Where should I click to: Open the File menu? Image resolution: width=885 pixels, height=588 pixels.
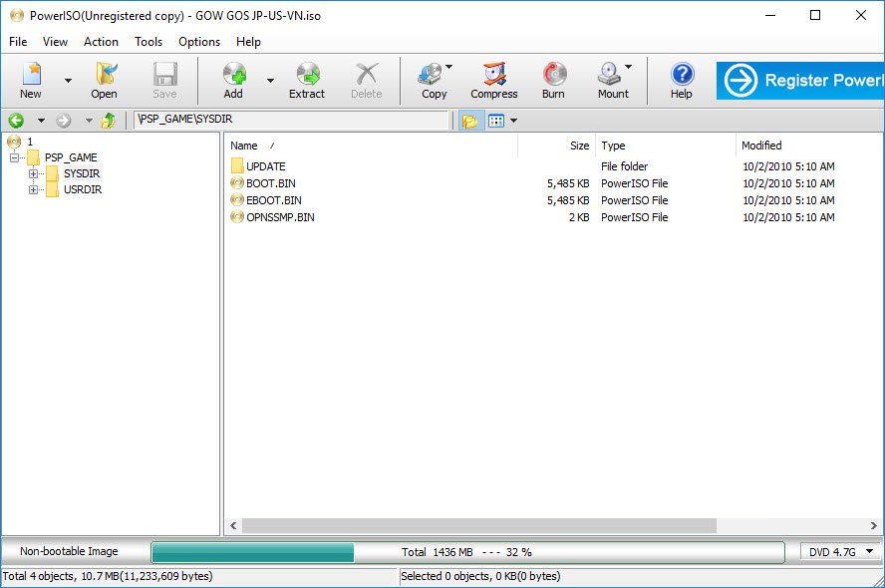[x=18, y=42]
